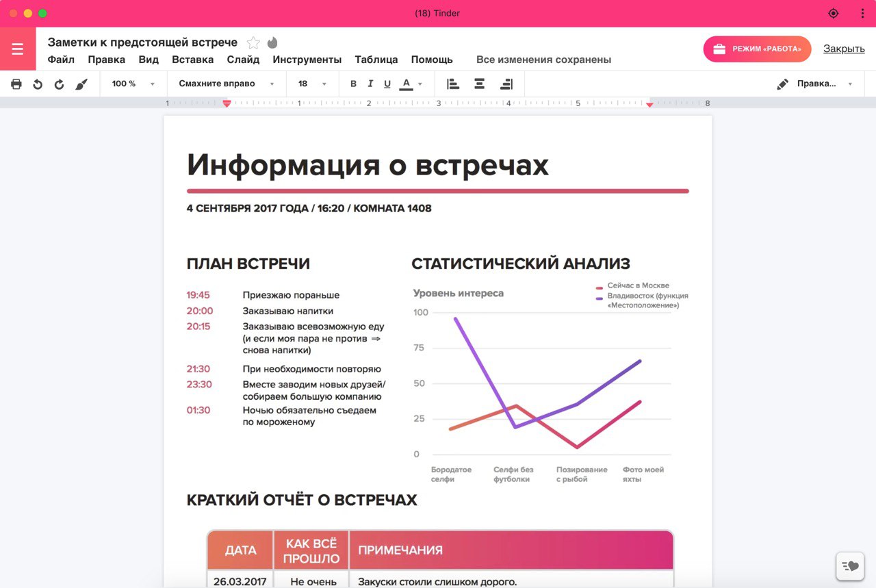Image resolution: width=876 pixels, height=588 pixels.
Task: Open the Вид menu
Action: [x=149, y=60]
